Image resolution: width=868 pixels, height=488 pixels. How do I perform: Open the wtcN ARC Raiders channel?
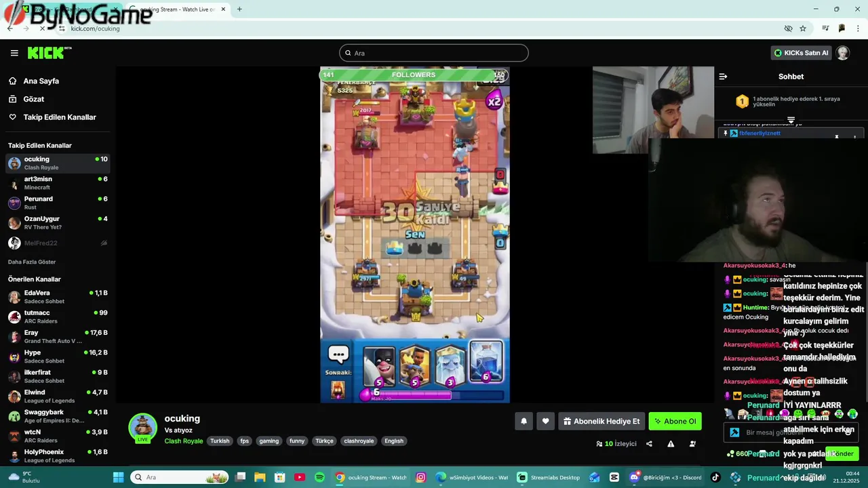(57, 436)
